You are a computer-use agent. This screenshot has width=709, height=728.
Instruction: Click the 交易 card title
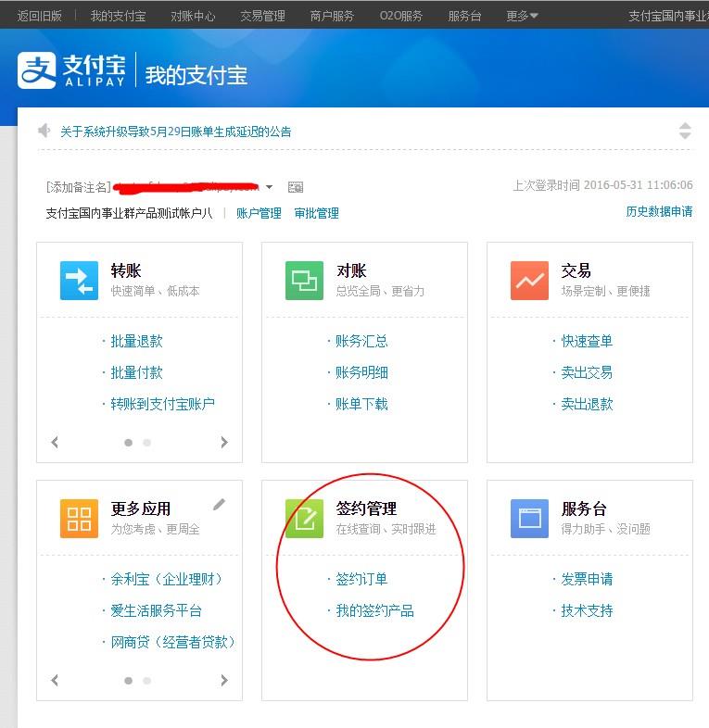576,270
